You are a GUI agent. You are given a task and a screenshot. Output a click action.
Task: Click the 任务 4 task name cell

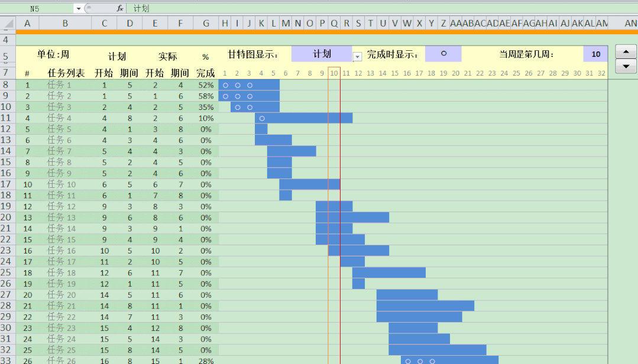click(65, 118)
